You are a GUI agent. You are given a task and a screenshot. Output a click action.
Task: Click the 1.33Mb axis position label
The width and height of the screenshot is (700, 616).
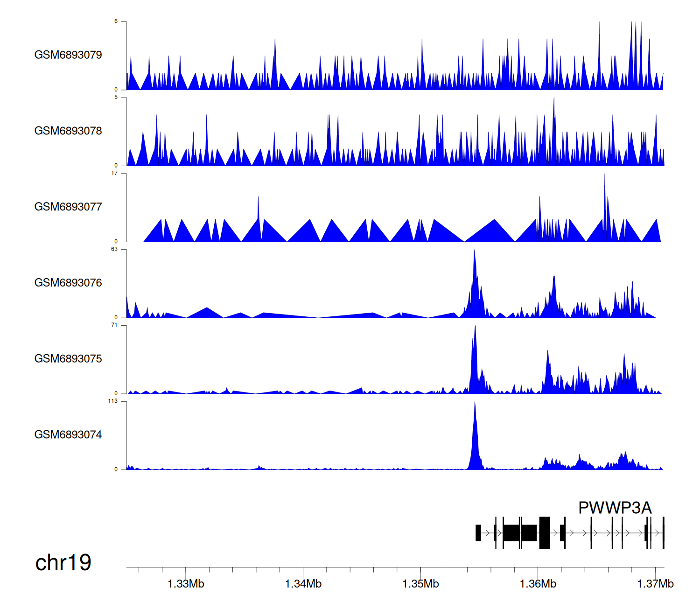[186, 584]
